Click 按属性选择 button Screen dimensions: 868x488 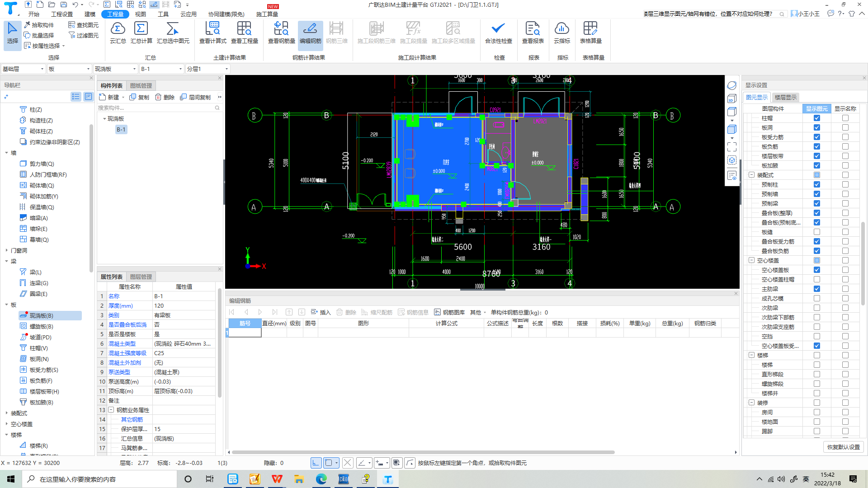coord(44,46)
